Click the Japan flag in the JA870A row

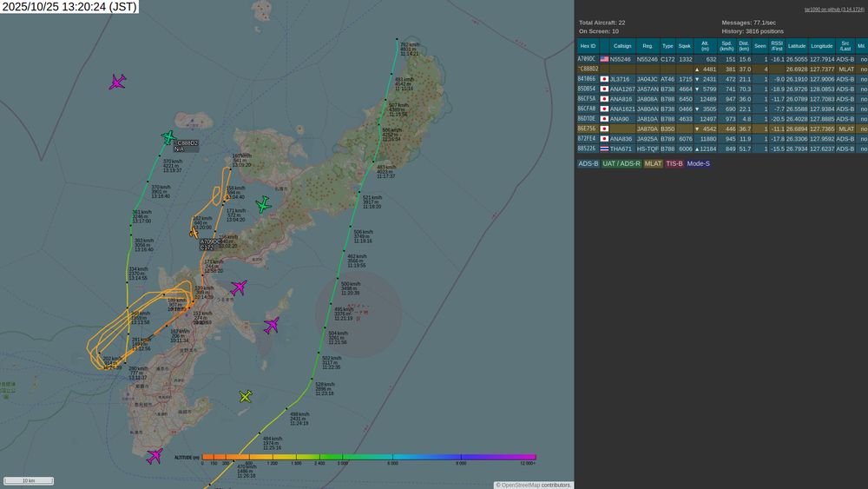(x=604, y=129)
